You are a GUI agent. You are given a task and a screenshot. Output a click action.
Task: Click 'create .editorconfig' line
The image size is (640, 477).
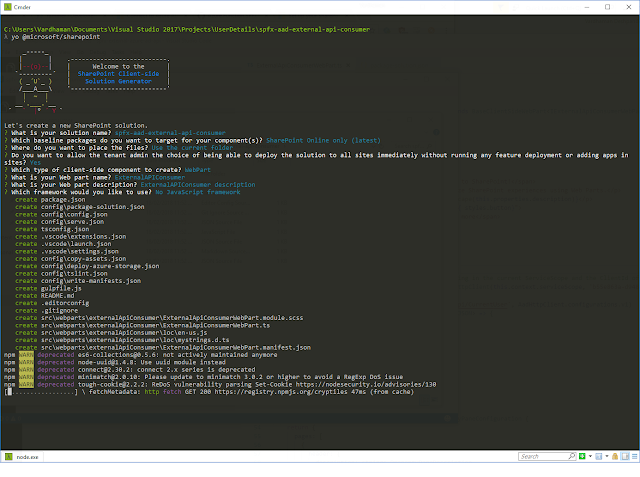pyautogui.click(x=52, y=303)
